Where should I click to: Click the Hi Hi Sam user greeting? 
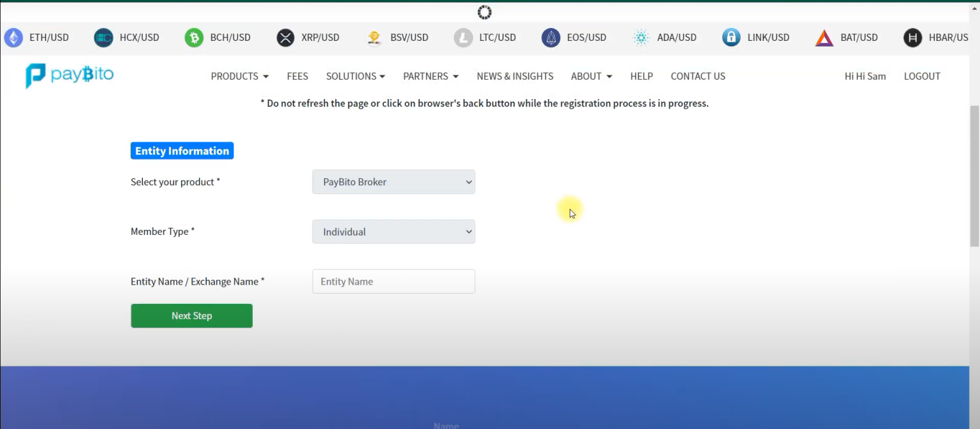(865, 76)
